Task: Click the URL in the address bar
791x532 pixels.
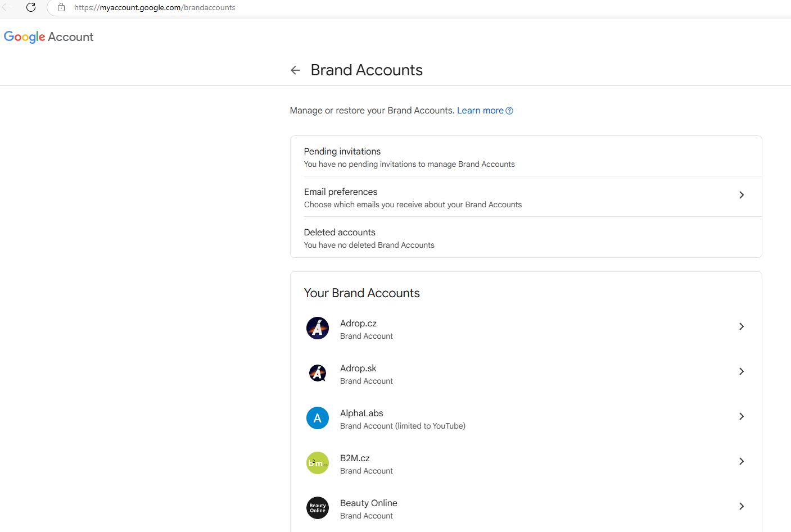Action: point(155,7)
